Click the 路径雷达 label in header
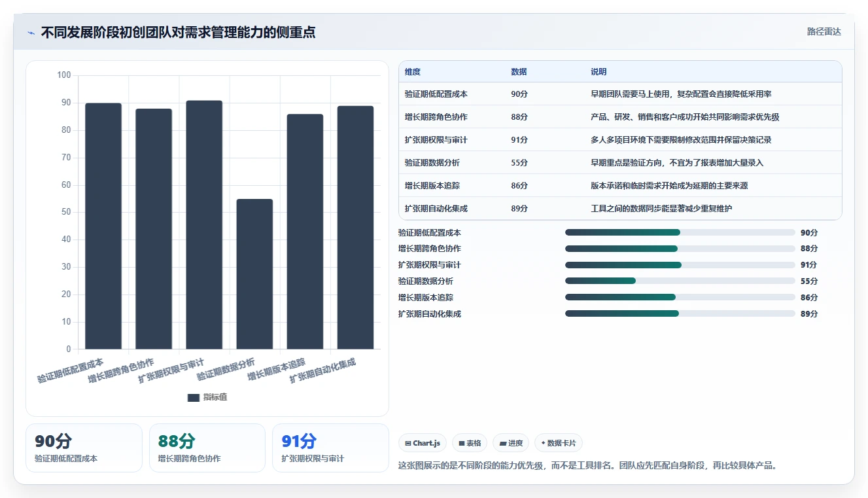868x498 pixels. pos(824,31)
